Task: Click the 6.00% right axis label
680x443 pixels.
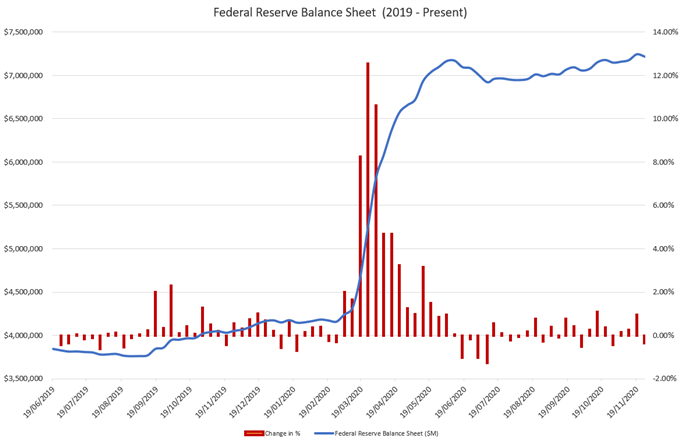Action: point(664,205)
